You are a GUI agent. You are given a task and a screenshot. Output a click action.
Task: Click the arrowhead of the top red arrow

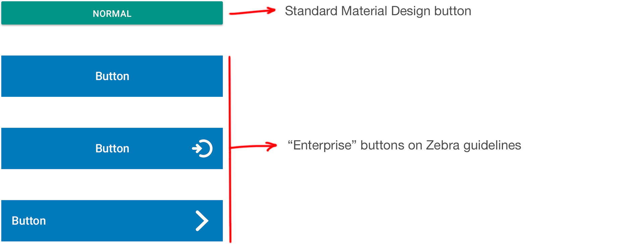point(270,11)
